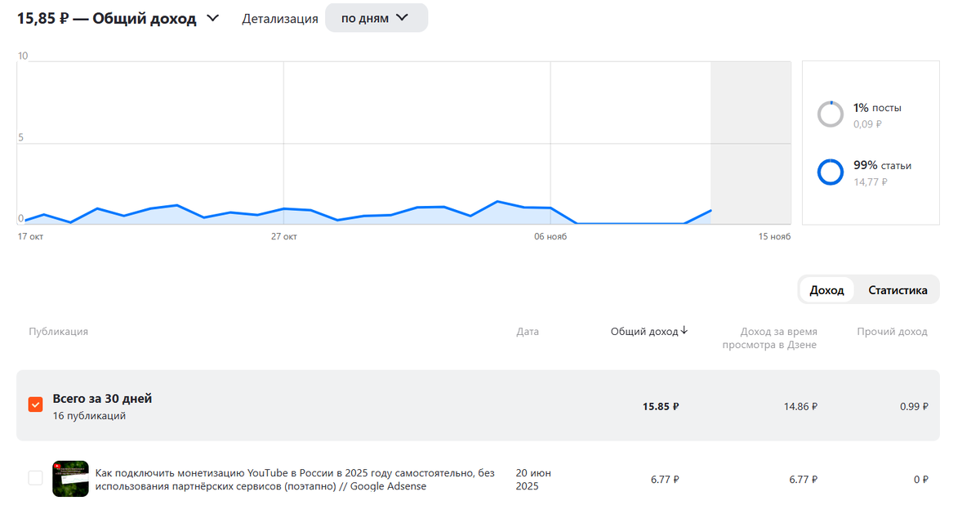The image size is (980, 514).
Task: Click the Прочий доход column header
Action: pos(892,331)
